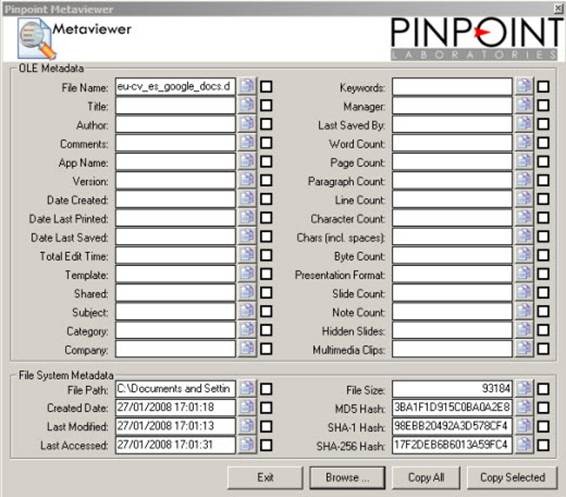Screen dimensions: 566x497
Task: Click copy icon for Date Last Saved
Action: click(247, 237)
